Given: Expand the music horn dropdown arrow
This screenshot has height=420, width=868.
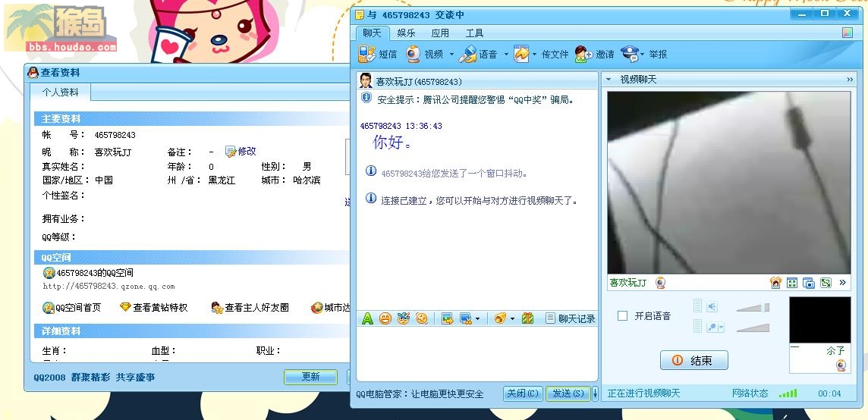Looking at the screenshot, I should pos(512,318).
